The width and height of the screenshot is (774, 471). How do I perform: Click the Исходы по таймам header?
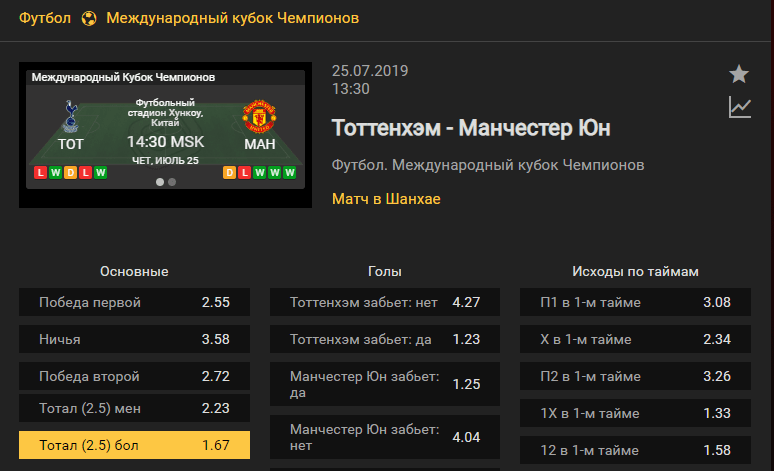[x=635, y=272]
